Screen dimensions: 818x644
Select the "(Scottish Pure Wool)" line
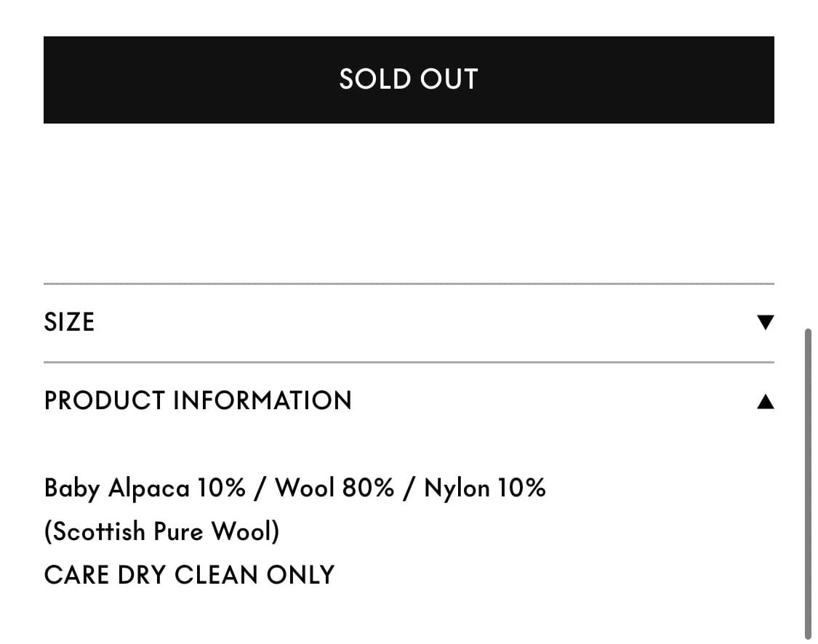[161, 531]
